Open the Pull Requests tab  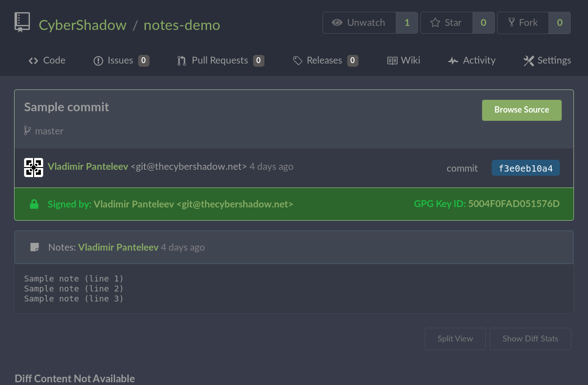(220, 60)
